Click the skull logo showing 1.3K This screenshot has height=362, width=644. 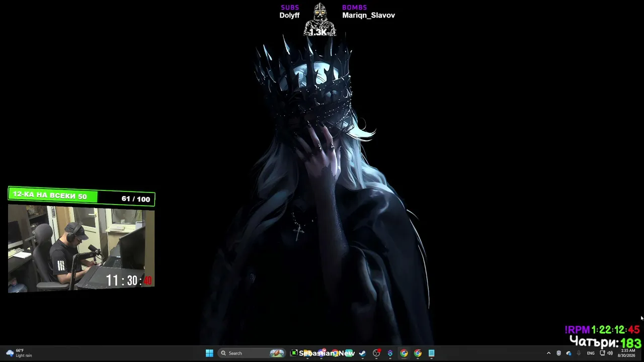coord(319,20)
